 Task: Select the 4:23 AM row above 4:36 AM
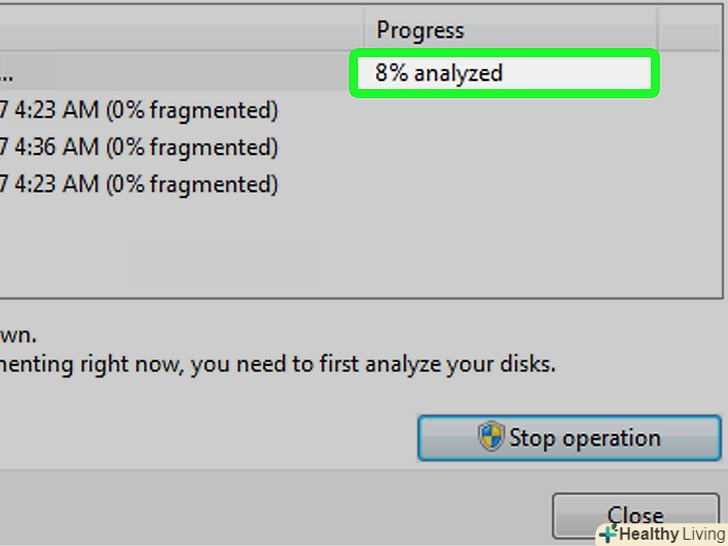click(140, 110)
